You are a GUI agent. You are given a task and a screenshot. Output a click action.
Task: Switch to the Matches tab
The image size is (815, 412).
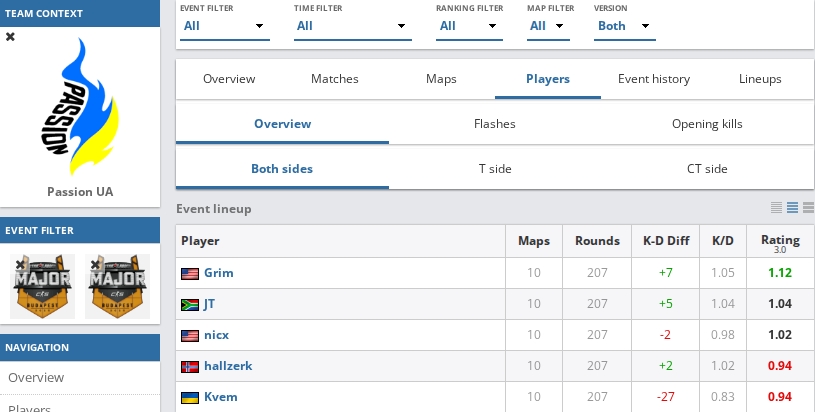point(335,79)
